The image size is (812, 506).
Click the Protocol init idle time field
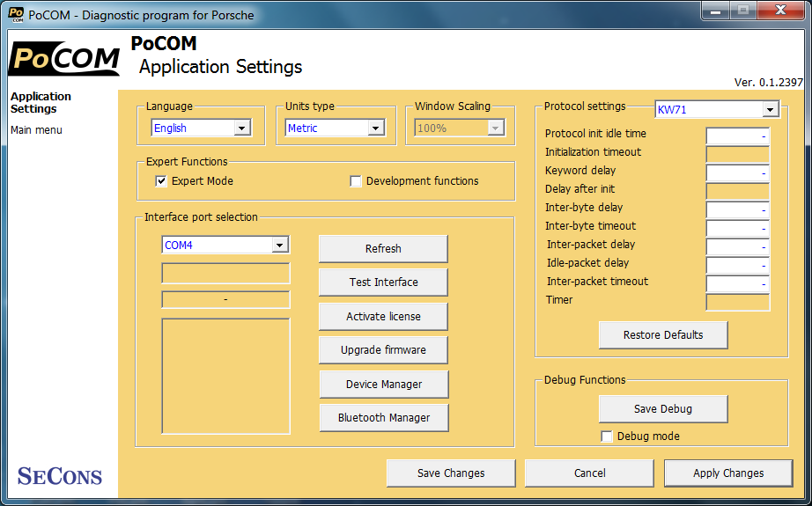pyautogui.click(x=737, y=136)
